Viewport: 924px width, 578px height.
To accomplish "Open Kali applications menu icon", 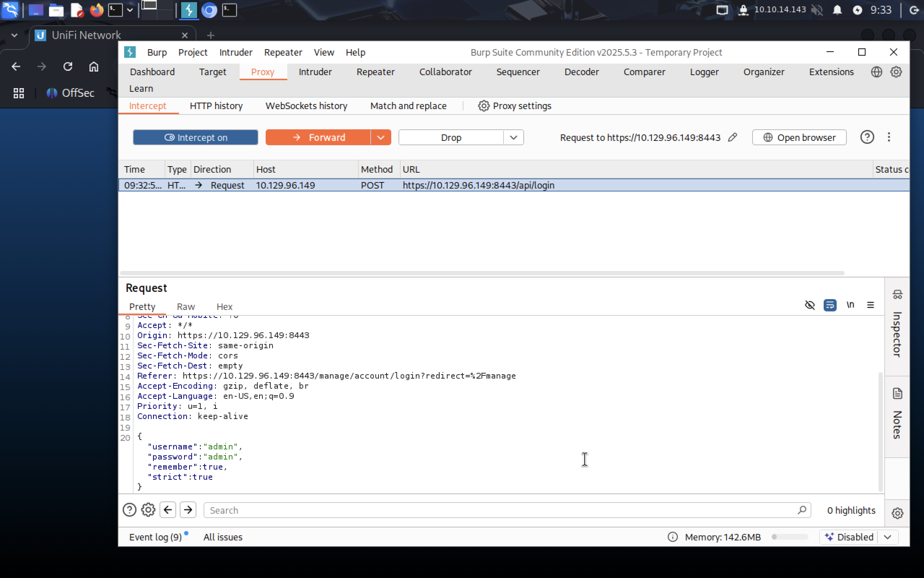I will coord(10,10).
